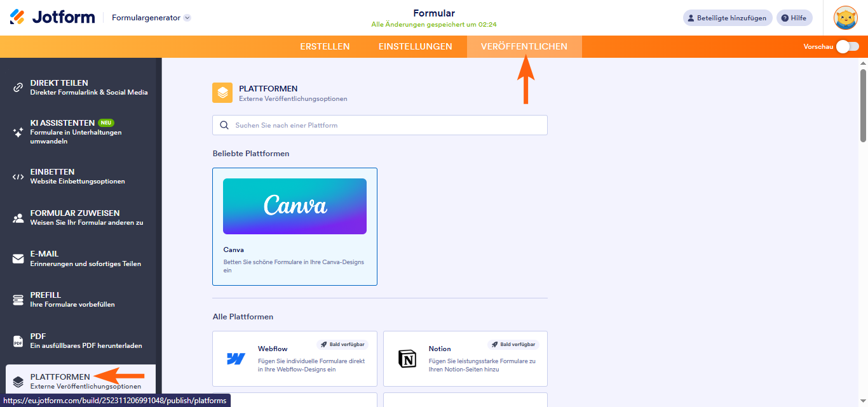Select the VERÖFFENTLICHEN tab
This screenshot has width=868, height=407.
524,46
